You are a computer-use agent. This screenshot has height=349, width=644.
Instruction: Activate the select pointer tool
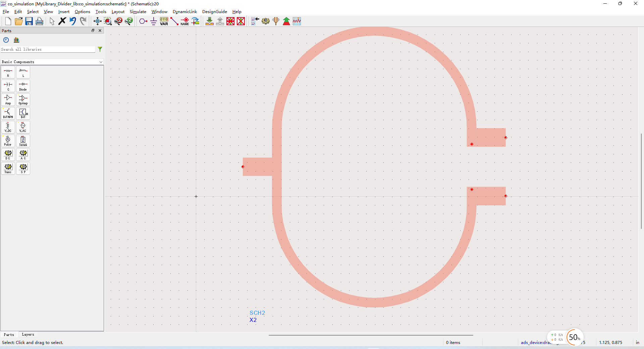coord(52,21)
